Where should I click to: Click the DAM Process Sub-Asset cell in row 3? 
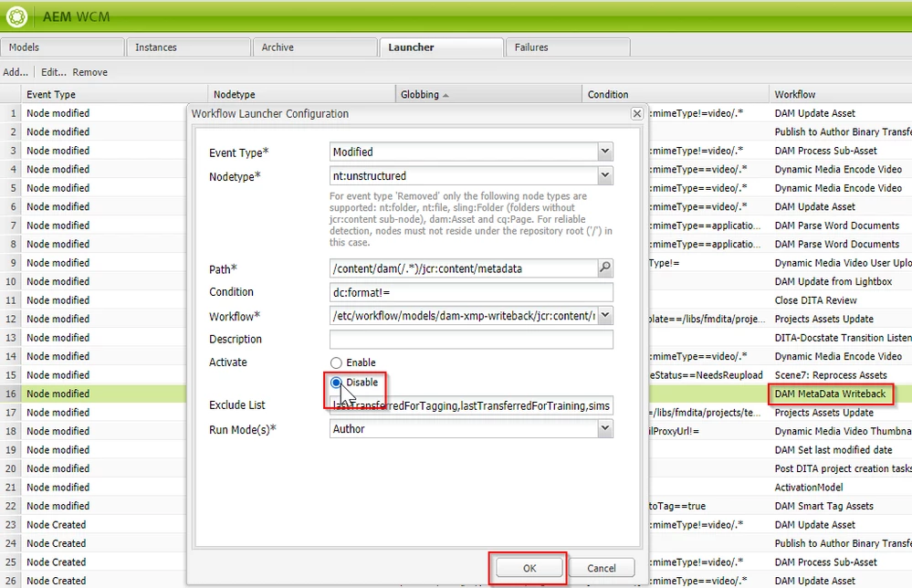[825, 151]
